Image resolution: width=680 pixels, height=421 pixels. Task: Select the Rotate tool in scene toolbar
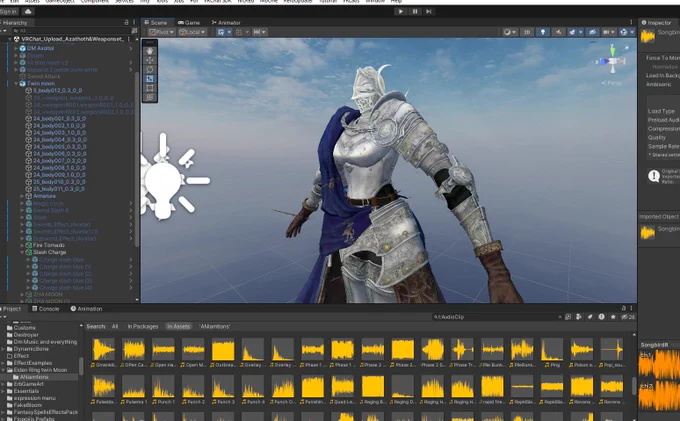pos(150,69)
